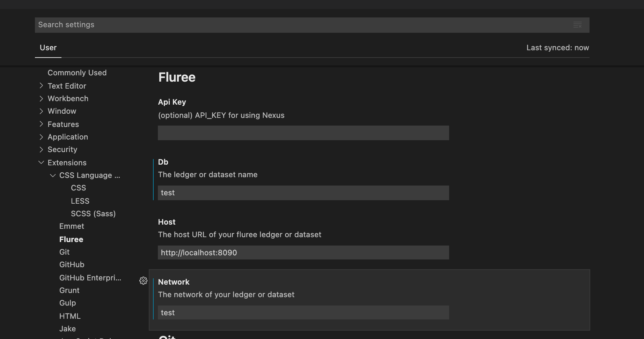Expand the Text Editor section
This screenshot has width=644, height=339.
(41, 85)
